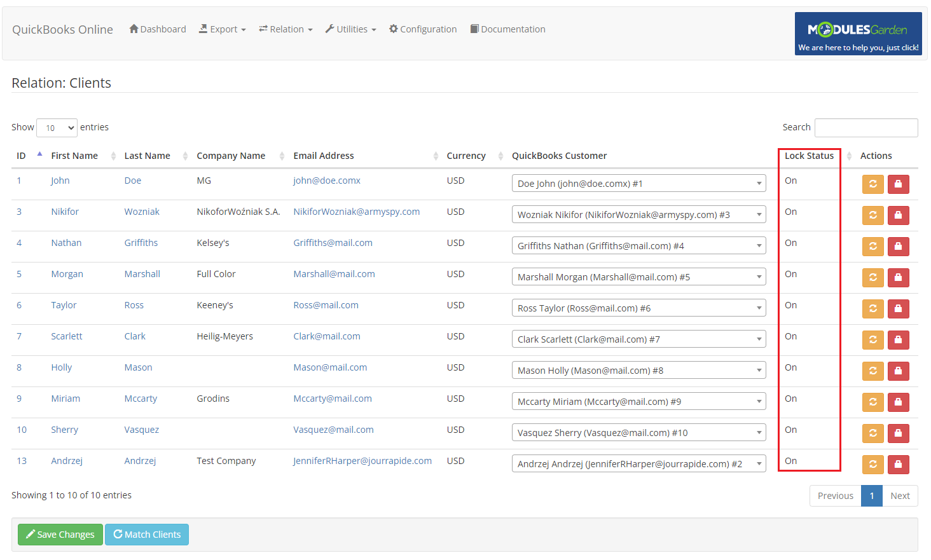Focus the Search input field

coord(866,128)
